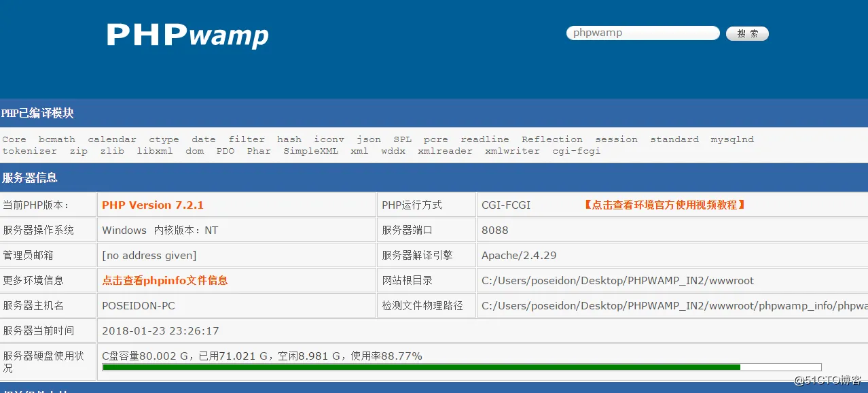Click the 检测文件物理路径 phpwamp_info path value
The width and height of the screenshot is (868, 393).
pyautogui.click(x=674, y=306)
